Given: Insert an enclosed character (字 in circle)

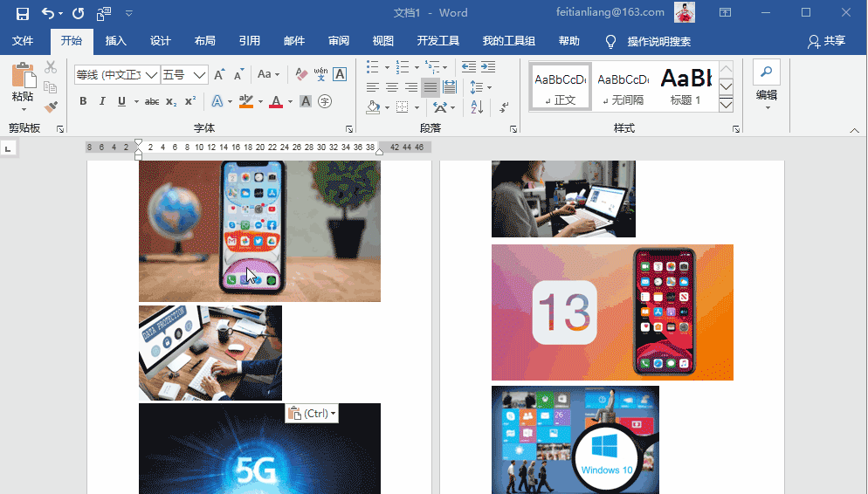Looking at the screenshot, I should 325,101.
